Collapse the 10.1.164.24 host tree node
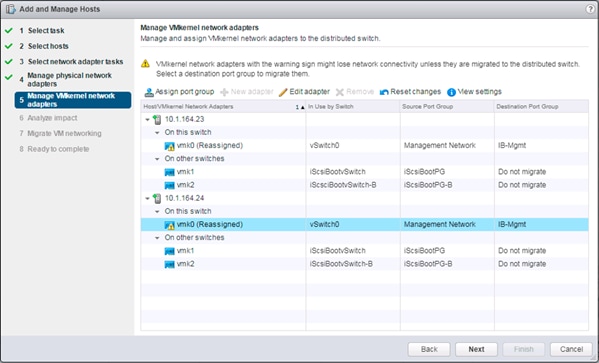 coord(147,199)
